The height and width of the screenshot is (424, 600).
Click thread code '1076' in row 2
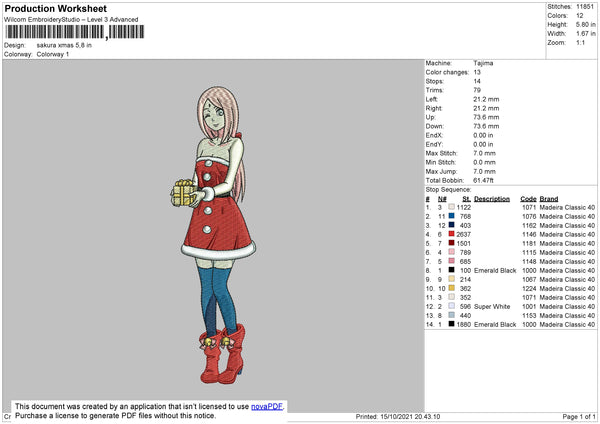pyautogui.click(x=529, y=217)
